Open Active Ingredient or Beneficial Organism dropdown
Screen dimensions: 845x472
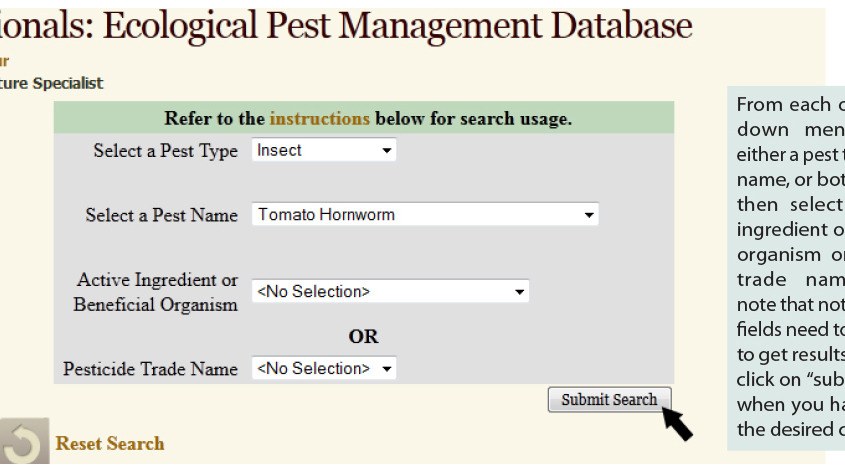[389, 292]
